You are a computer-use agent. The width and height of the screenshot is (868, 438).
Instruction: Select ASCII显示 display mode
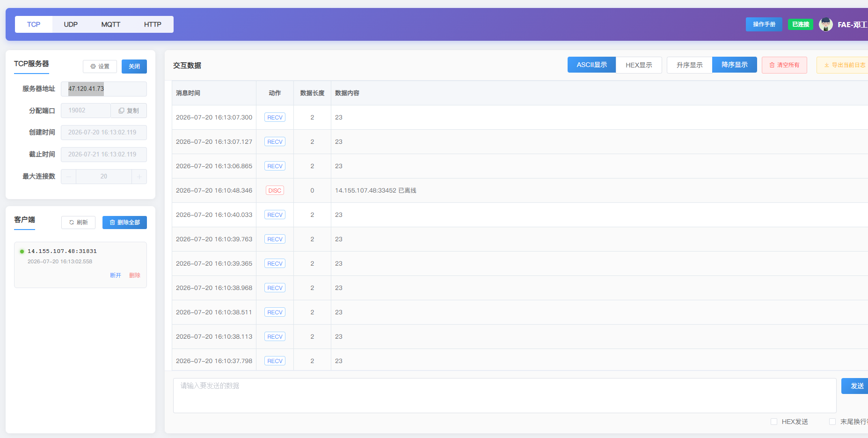click(592, 65)
